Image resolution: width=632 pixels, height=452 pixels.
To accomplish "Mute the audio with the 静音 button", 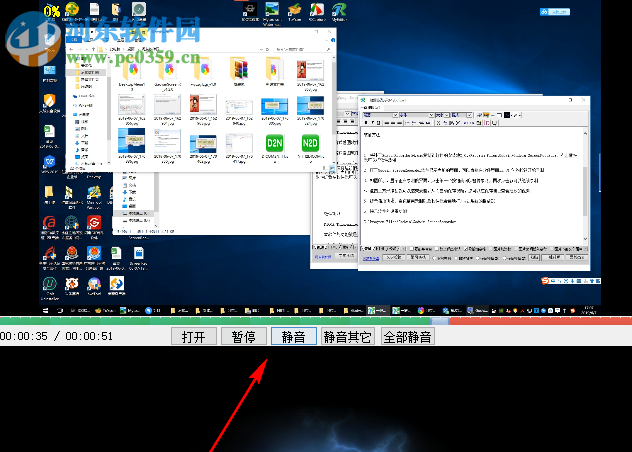I will point(293,336).
